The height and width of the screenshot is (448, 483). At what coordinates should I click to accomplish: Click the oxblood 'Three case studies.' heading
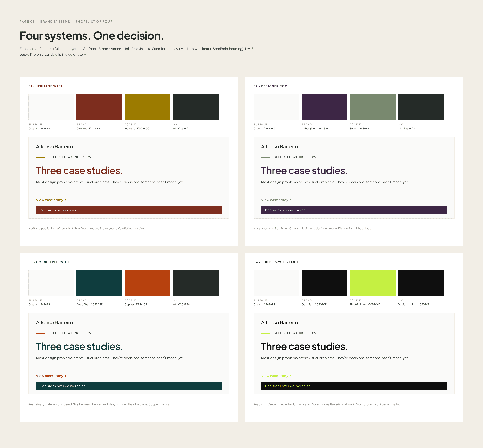click(79, 171)
